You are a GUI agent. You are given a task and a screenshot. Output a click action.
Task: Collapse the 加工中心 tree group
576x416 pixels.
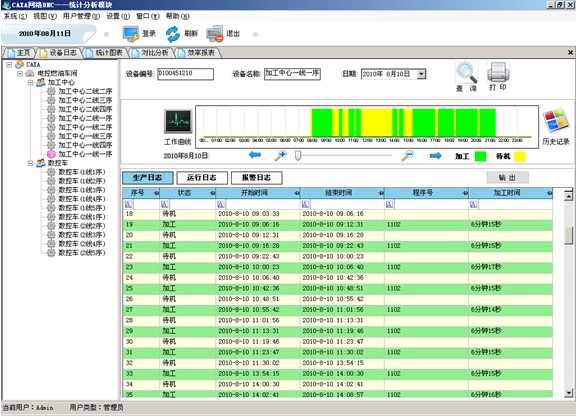[x=31, y=82]
